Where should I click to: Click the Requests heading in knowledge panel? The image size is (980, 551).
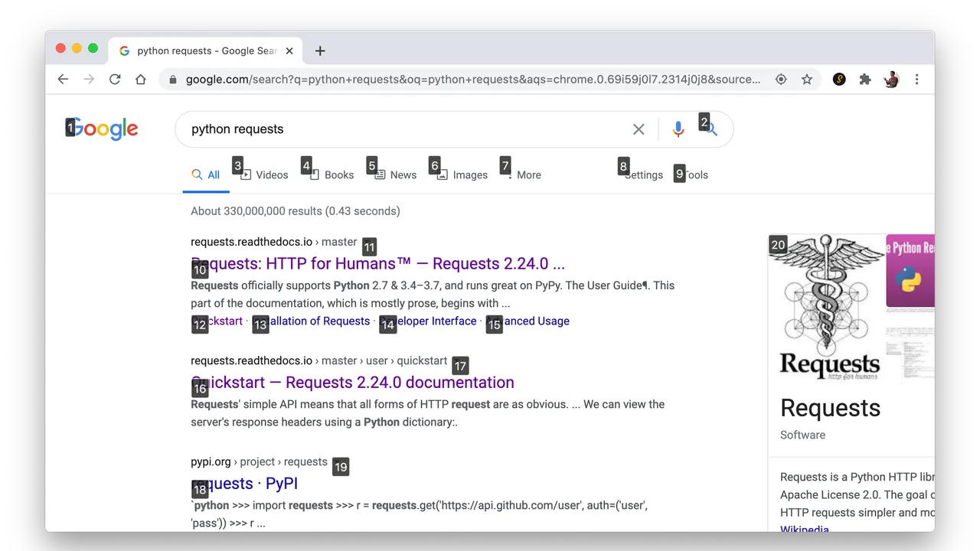coord(831,408)
